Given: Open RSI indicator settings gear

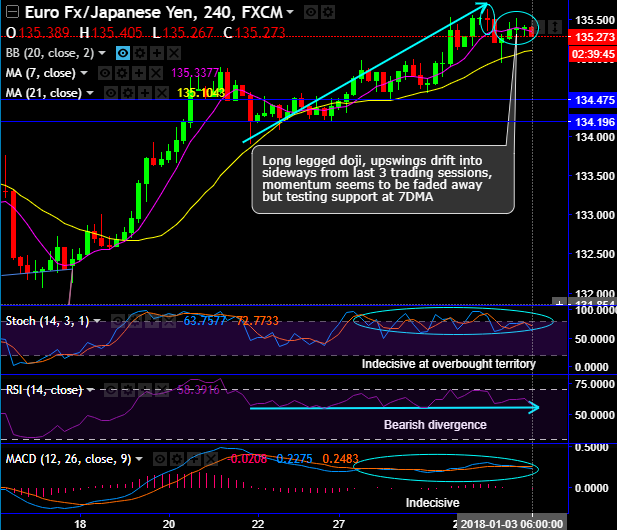Looking at the screenshot, I should [x=128, y=390].
